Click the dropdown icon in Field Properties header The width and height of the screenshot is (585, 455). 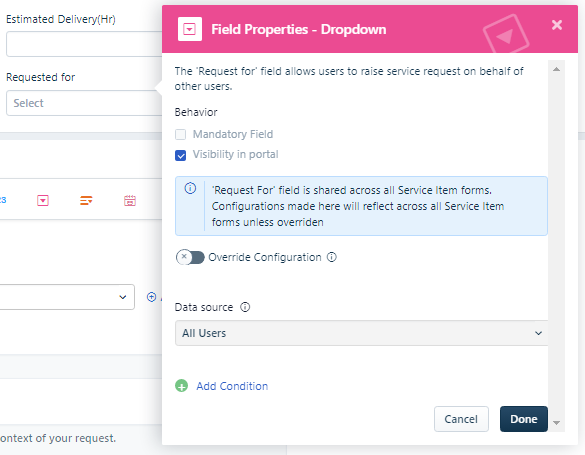pos(190,29)
